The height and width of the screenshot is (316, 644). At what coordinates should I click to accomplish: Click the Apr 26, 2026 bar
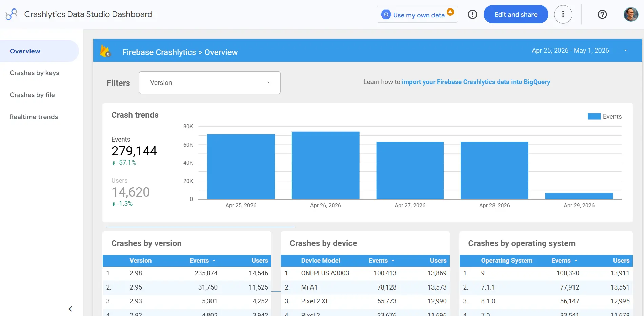pos(325,165)
